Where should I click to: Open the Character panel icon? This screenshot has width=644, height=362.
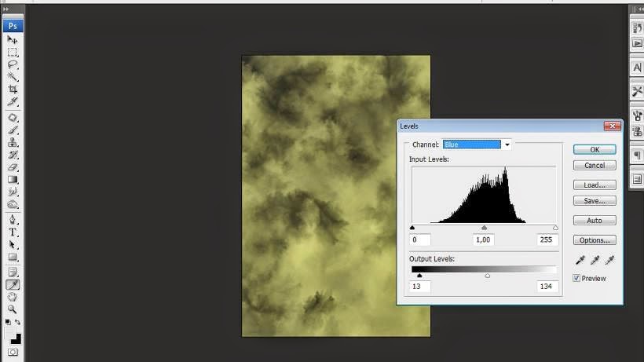point(637,68)
